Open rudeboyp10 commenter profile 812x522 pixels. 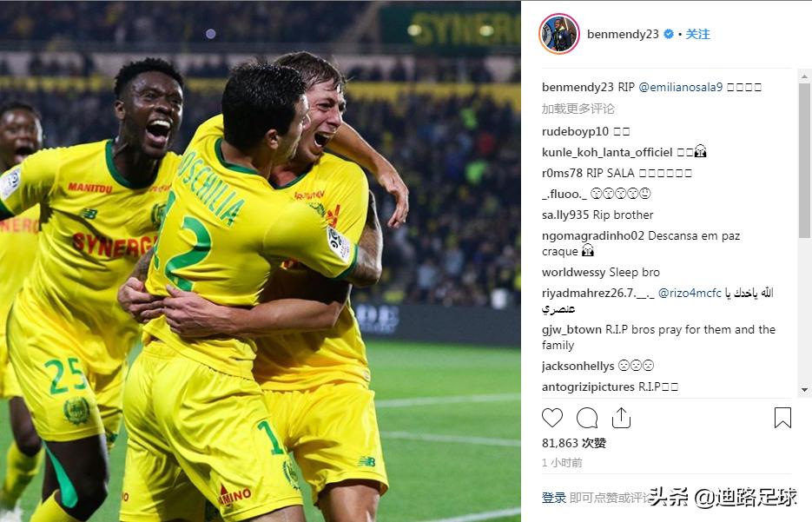coord(575,131)
